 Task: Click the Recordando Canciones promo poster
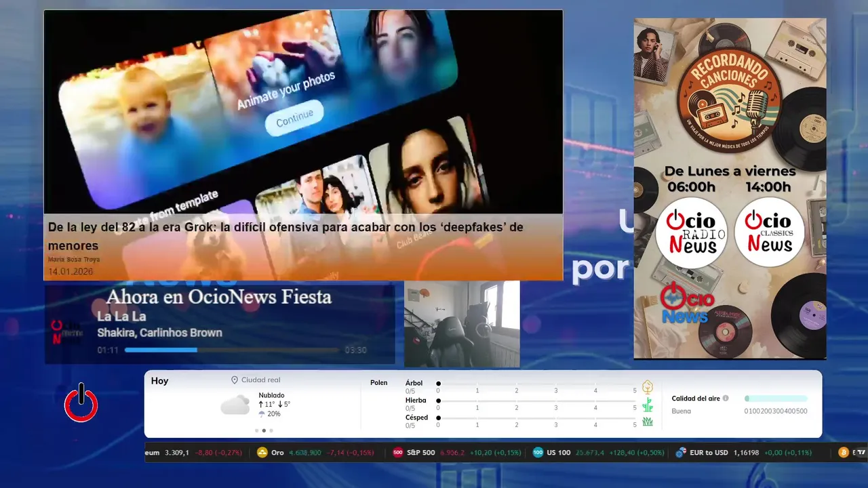coord(730,188)
